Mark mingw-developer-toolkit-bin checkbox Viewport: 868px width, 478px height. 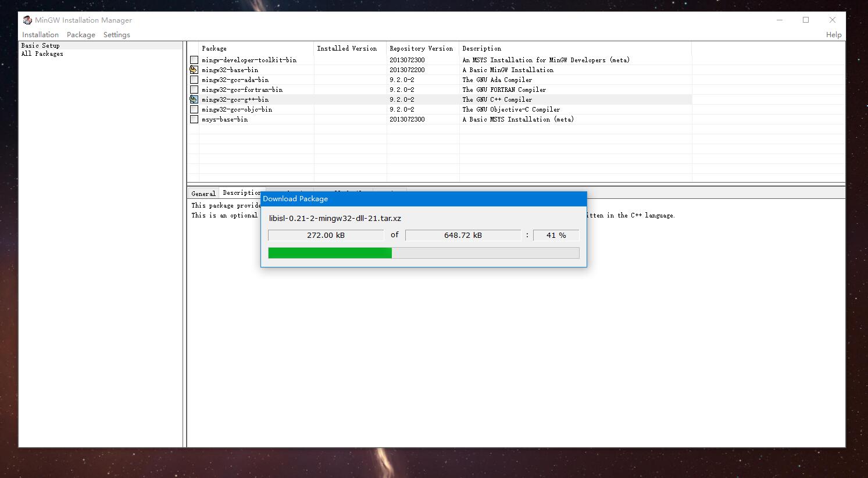(x=194, y=60)
